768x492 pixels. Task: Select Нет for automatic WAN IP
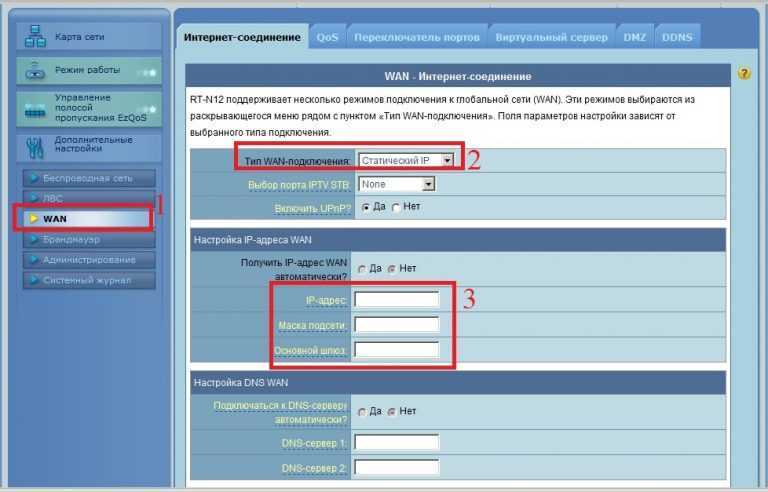(x=392, y=269)
